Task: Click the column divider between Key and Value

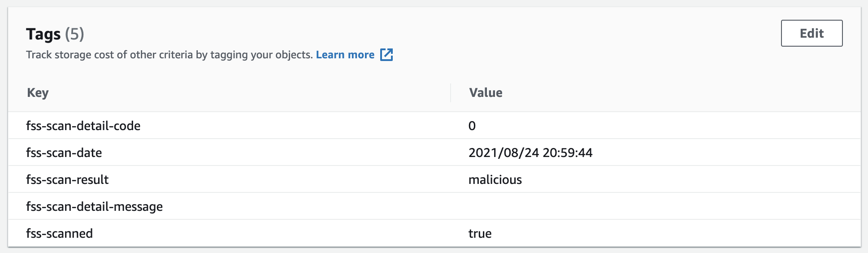Action: click(x=451, y=93)
